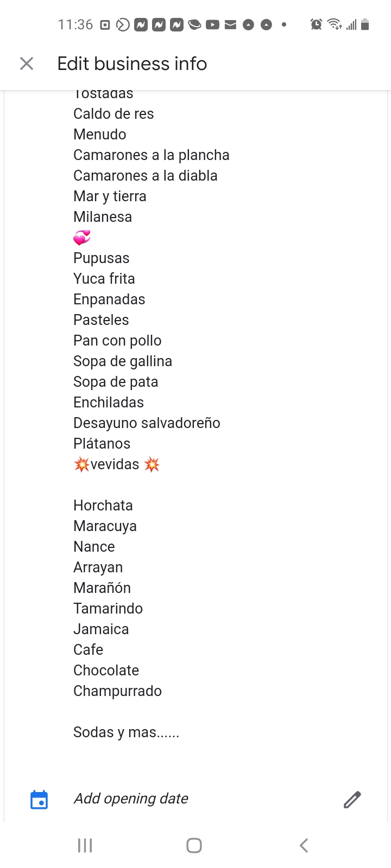Tap the 'vevidas' heading line
This screenshot has height=868, width=391.
pyautogui.click(x=116, y=464)
